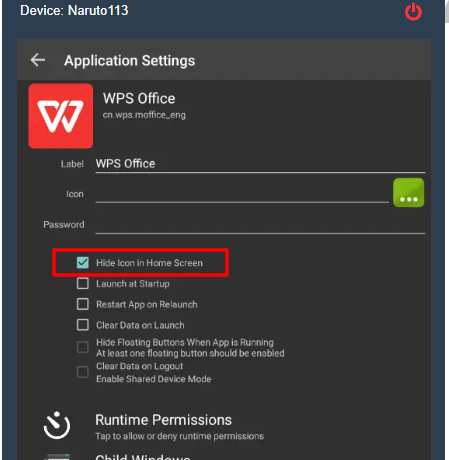The height and width of the screenshot is (460, 449).
Task: Click the WPS Office app icon
Action: (x=61, y=116)
